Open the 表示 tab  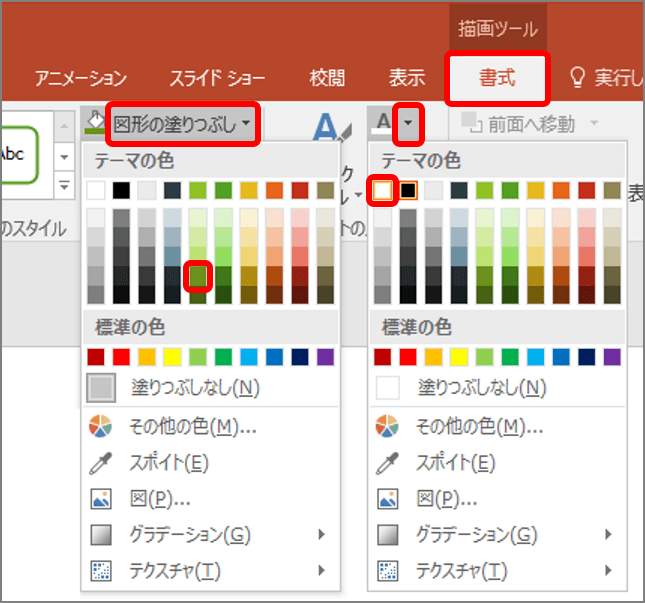(407, 78)
